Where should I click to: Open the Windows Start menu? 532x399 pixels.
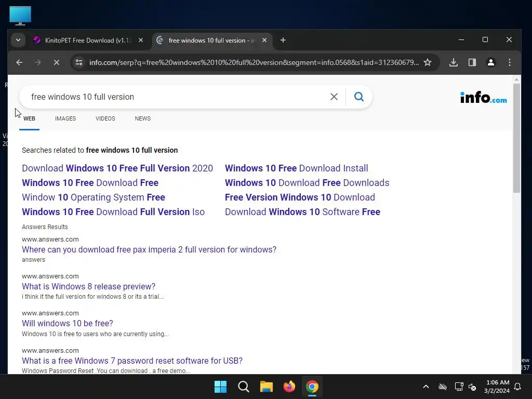click(220, 387)
